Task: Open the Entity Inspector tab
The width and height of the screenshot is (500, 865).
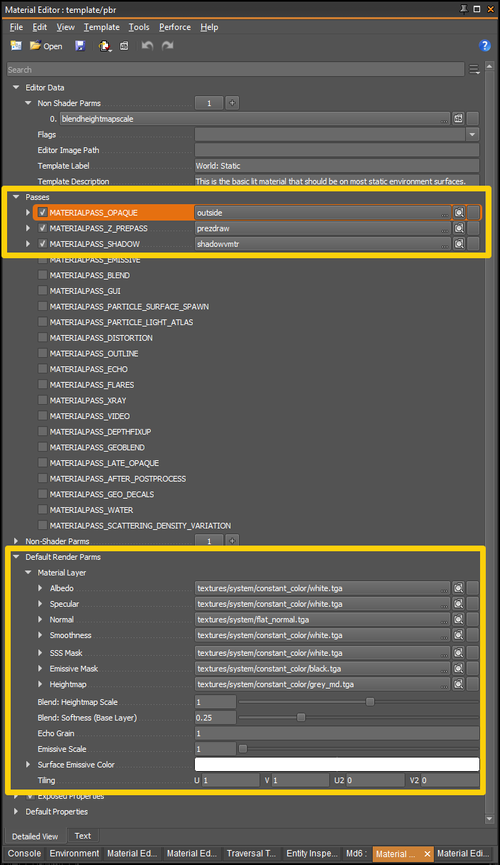Action: coord(312,853)
